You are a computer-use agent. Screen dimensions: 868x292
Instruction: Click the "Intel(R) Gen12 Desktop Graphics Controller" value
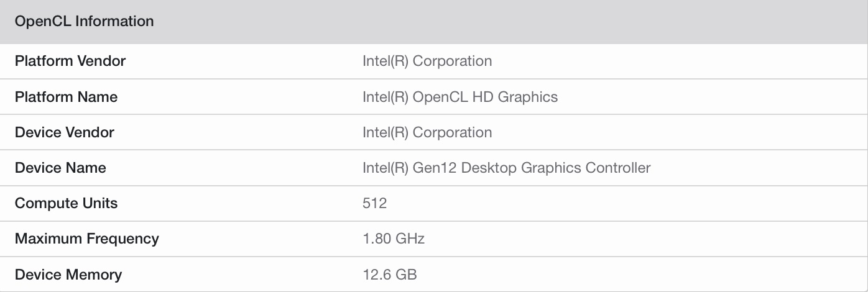(x=506, y=168)
